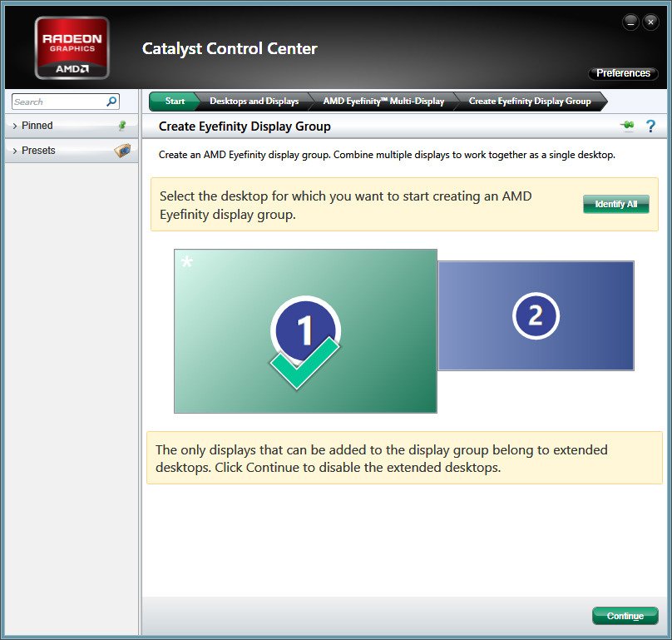Click the green checkmark on display 1

pyautogui.click(x=304, y=364)
